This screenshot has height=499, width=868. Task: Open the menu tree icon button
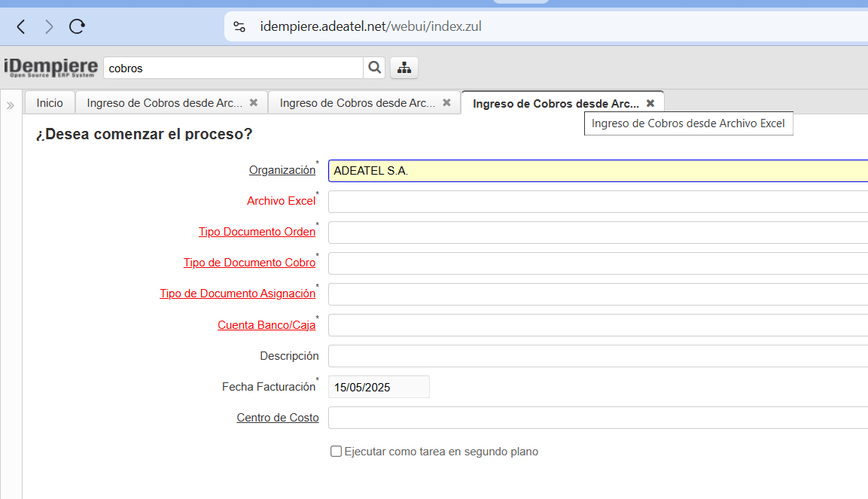[x=404, y=68]
